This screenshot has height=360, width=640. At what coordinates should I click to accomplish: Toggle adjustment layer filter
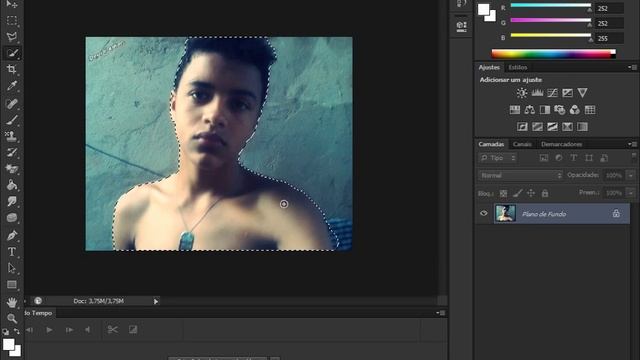[559, 158]
